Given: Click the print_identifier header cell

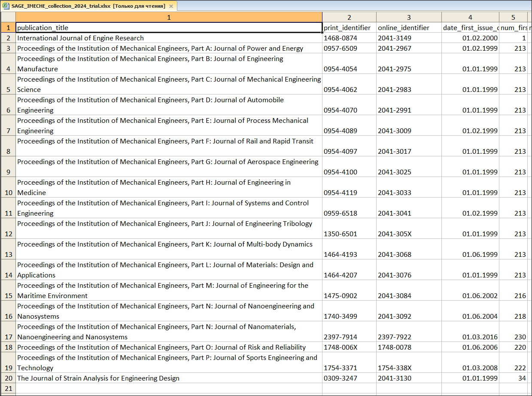Looking at the screenshot, I should pos(349,27).
